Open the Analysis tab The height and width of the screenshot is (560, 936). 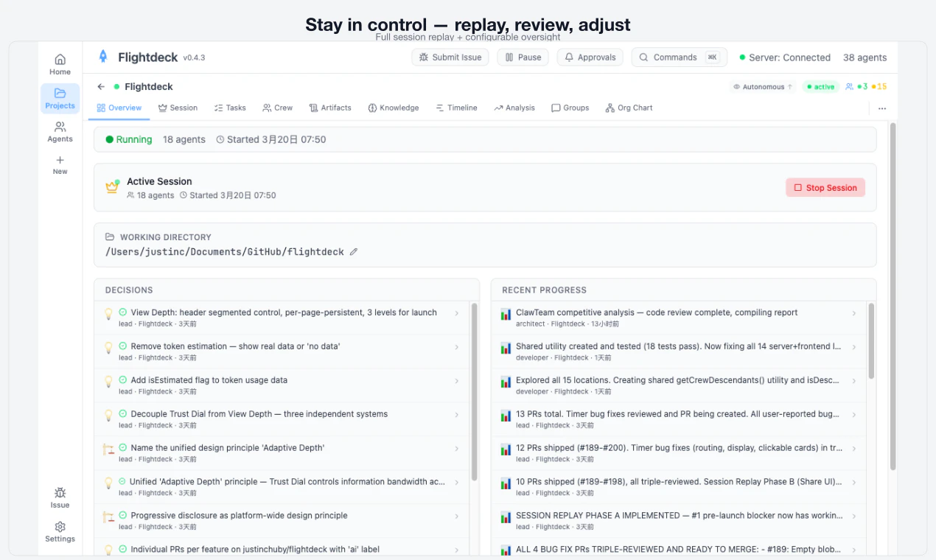[x=514, y=108]
